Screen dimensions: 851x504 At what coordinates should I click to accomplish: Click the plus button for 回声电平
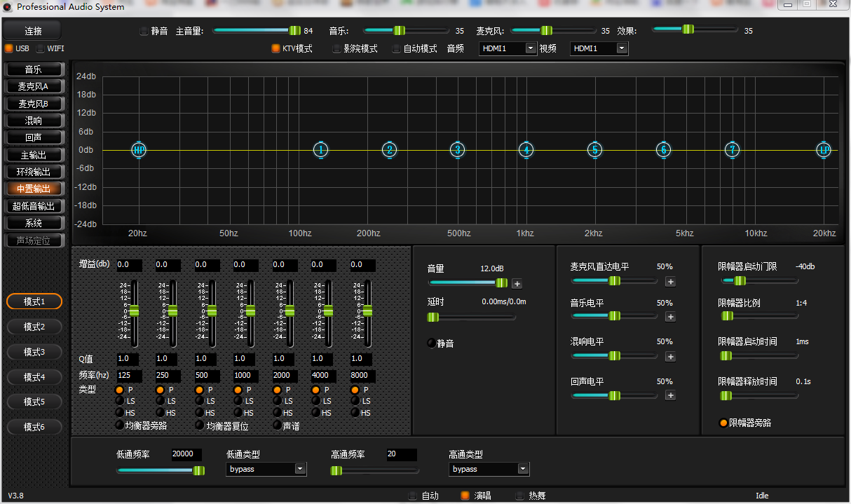pos(670,395)
